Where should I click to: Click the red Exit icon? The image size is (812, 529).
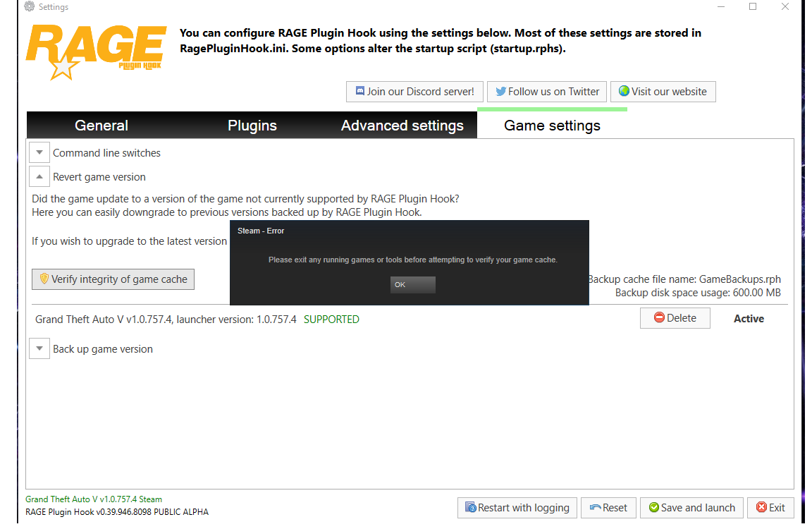tap(761, 508)
